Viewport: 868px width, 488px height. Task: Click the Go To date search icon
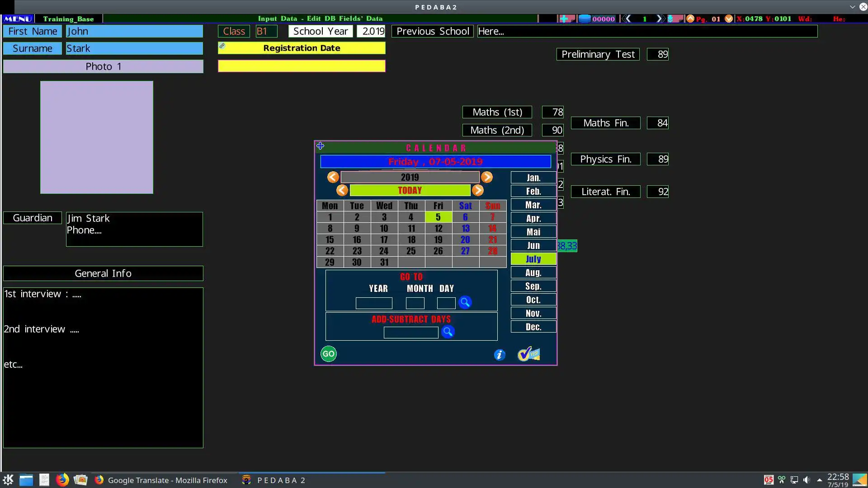[465, 302]
